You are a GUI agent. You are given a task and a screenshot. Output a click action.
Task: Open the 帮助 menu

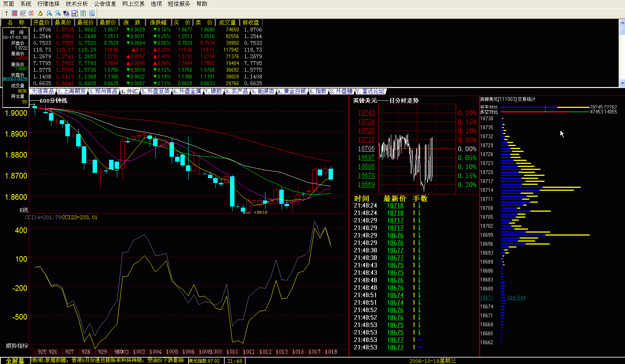202,4
